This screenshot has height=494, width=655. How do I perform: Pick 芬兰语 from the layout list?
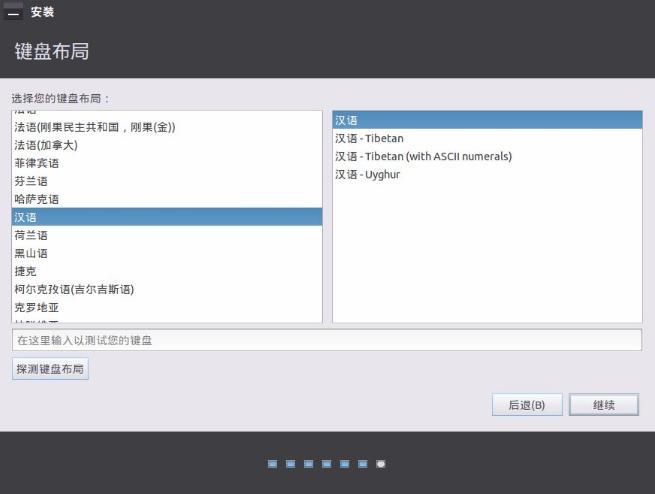tap(30, 181)
